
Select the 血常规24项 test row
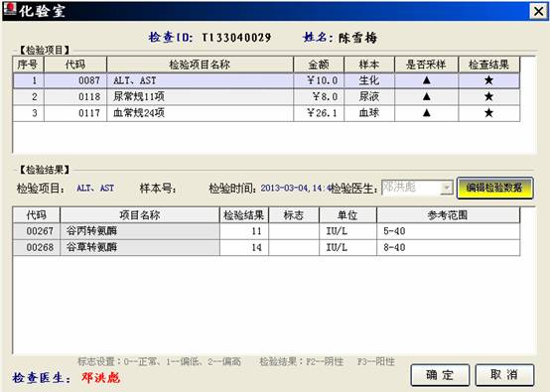[266, 113]
